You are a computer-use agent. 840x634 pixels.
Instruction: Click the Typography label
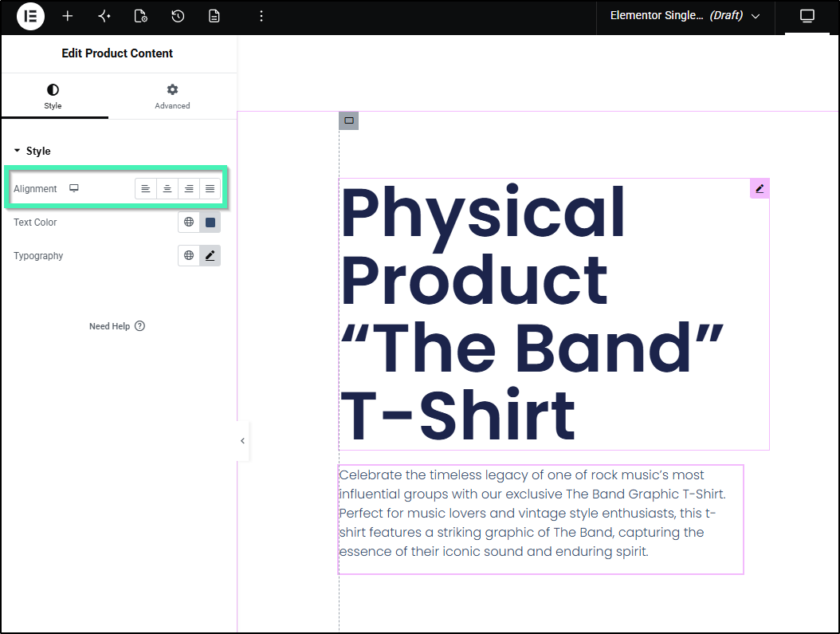[x=38, y=256]
